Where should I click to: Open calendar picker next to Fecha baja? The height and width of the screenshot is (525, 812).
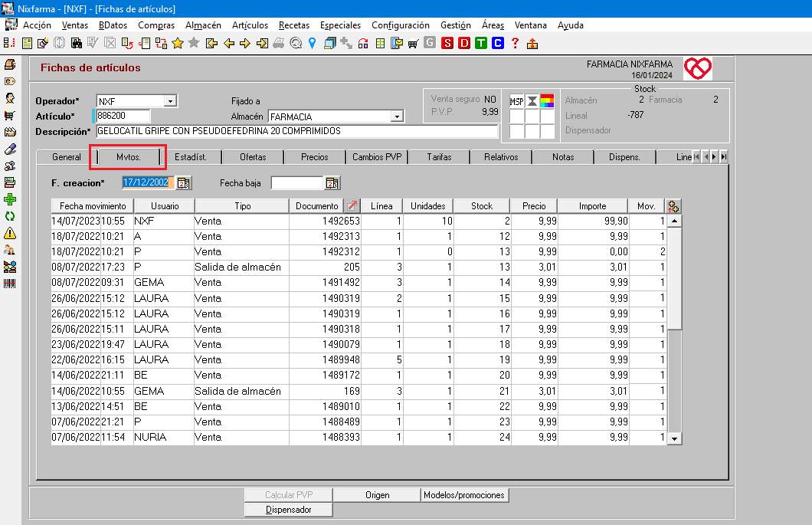click(x=332, y=183)
